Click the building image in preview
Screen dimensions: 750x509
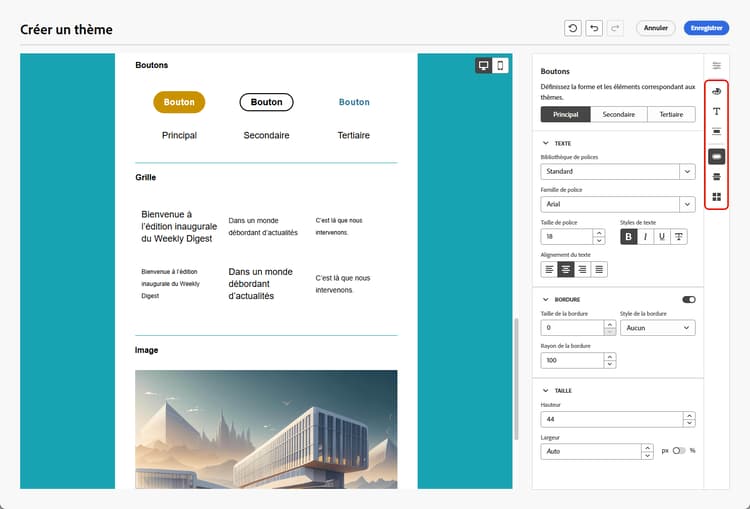266,429
